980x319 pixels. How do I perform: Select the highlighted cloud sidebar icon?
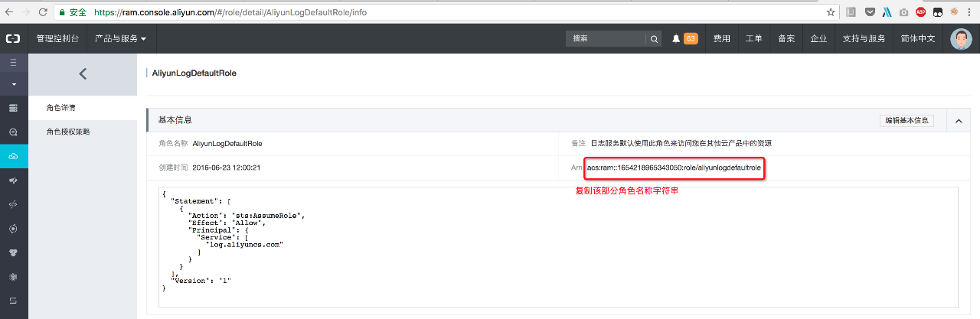click(13, 156)
